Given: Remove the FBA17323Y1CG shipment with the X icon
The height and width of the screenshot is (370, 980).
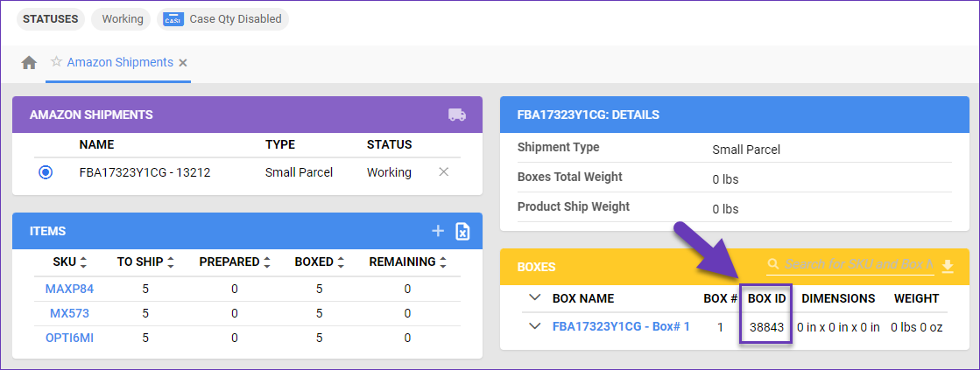Looking at the screenshot, I should coord(444,172).
